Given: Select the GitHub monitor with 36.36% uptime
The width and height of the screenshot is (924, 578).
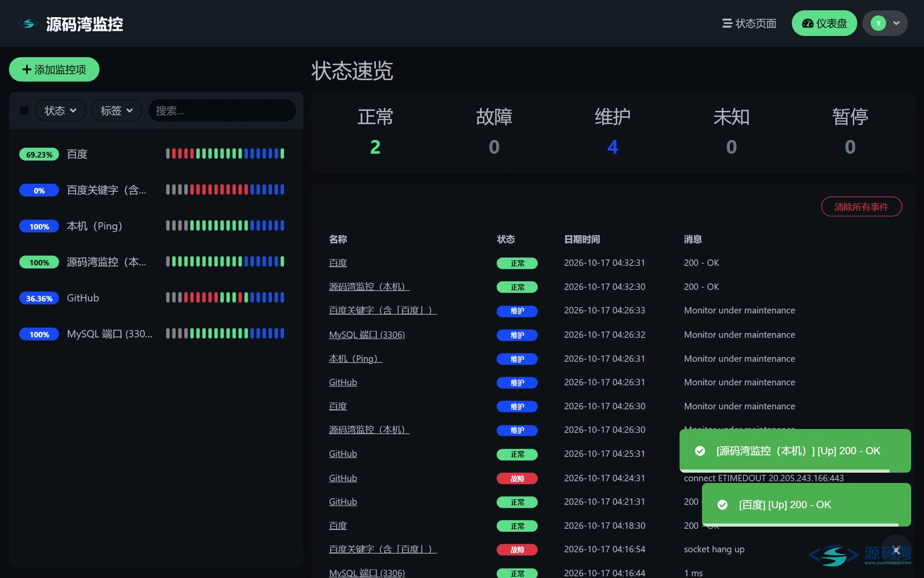Looking at the screenshot, I should point(156,298).
